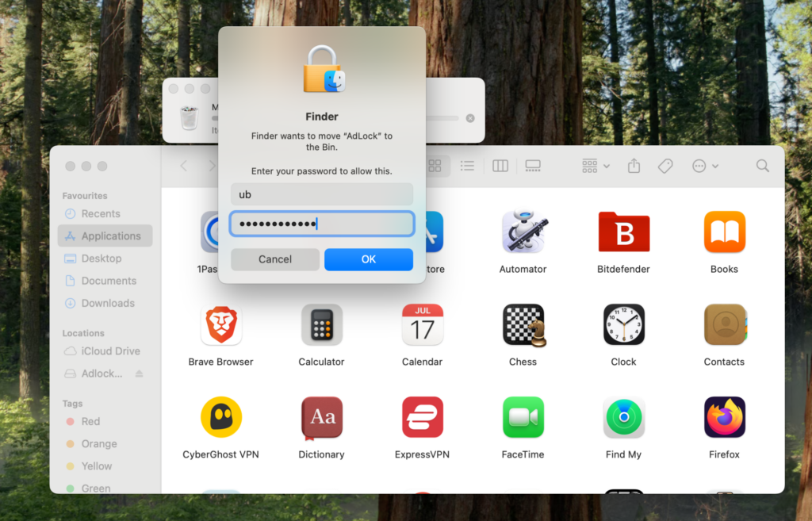This screenshot has width=812, height=521.
Task: Click the "Tags" sidebar heading
Action: click(x=72, y=403)
